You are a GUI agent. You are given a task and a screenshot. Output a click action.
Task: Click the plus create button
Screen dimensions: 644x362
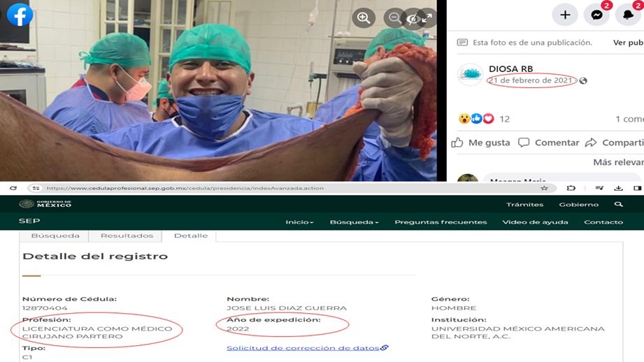(x=565, y=15)
